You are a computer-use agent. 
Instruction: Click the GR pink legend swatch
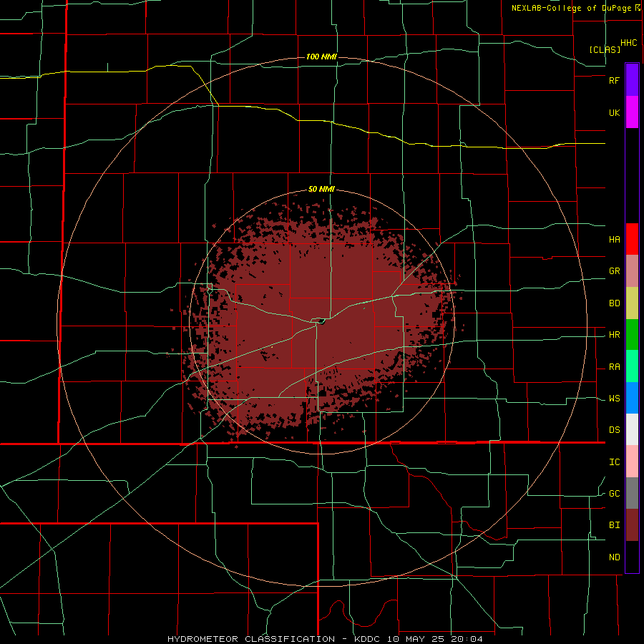[632, 271]
